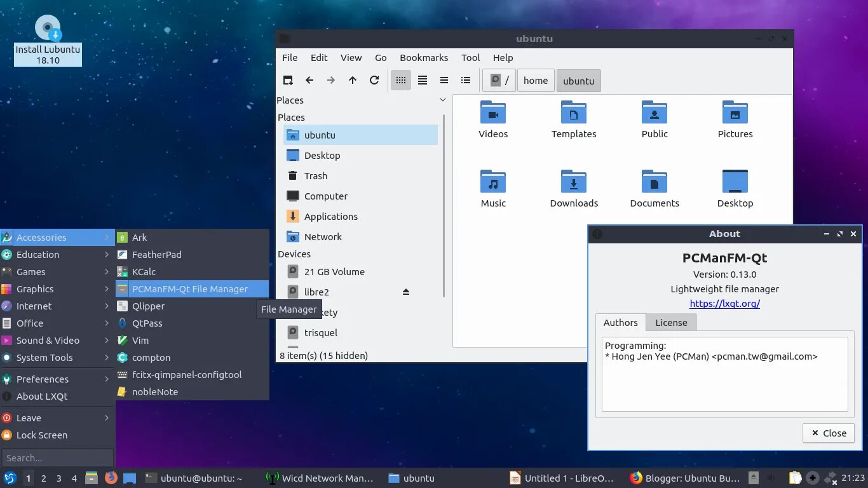Viewport: 868px width, 488px height.
Task: Expand the Preferences submenu
Action: coord(57,379)
